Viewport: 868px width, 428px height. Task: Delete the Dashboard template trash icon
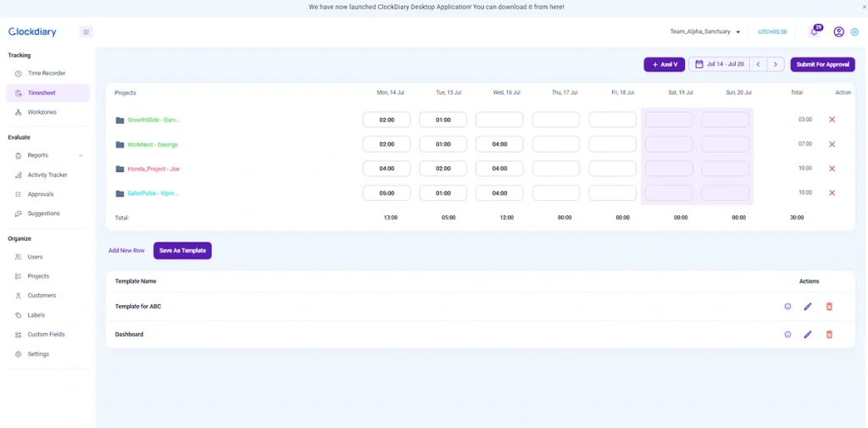(829, 335)
